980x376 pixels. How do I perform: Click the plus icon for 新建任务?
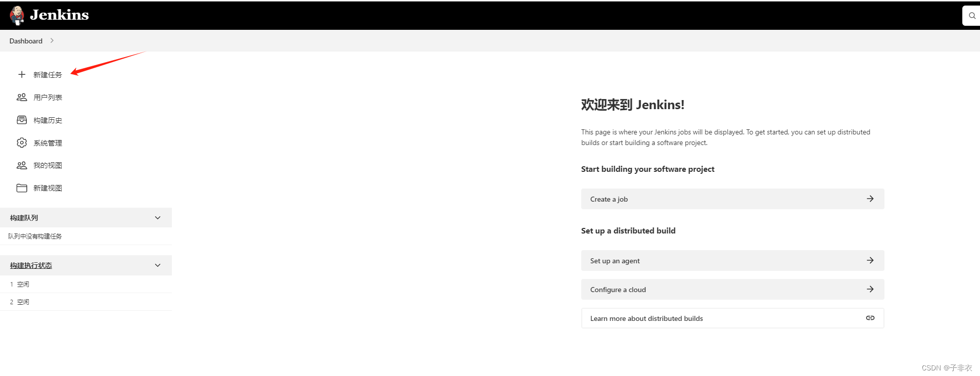point(22,75)
